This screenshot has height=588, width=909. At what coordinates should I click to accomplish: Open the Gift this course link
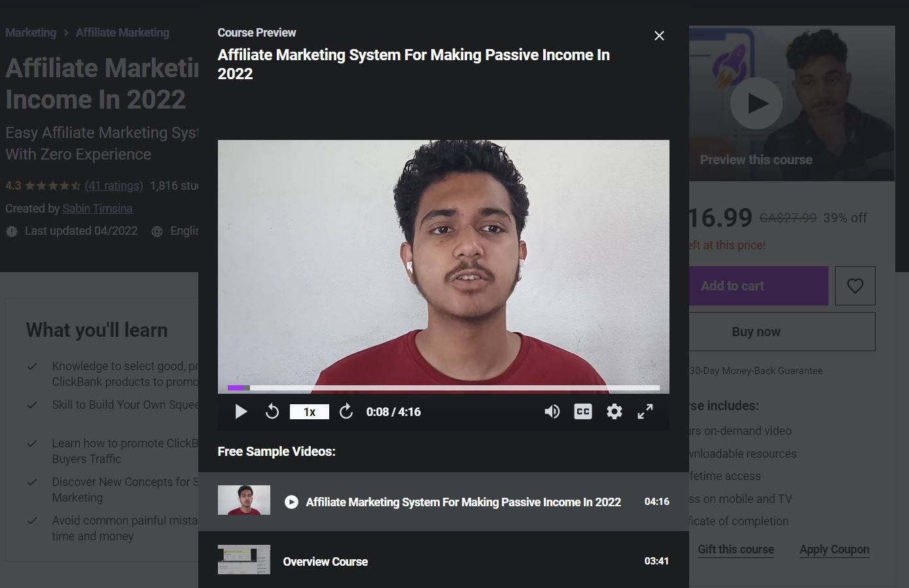(736, 549)
